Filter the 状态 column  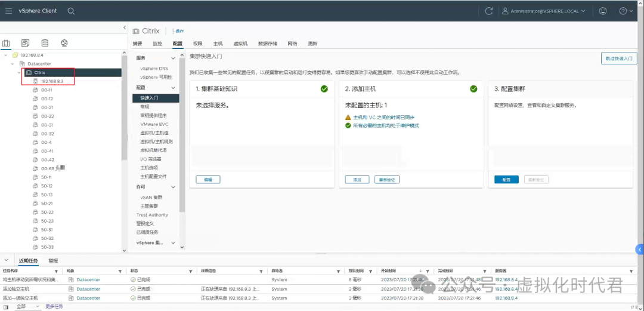click(x=191, y=272)
